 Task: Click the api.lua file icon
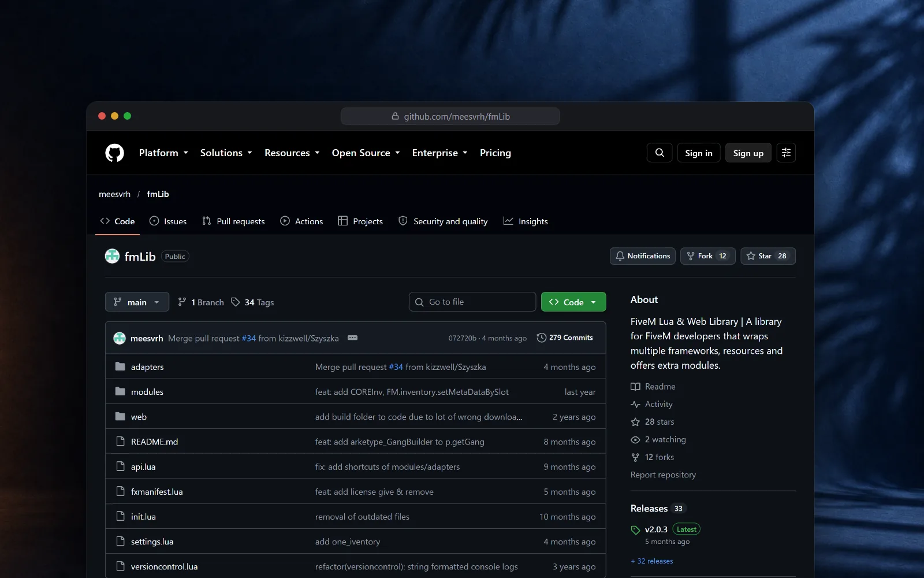pyautogui.click(x=120, y=466)
